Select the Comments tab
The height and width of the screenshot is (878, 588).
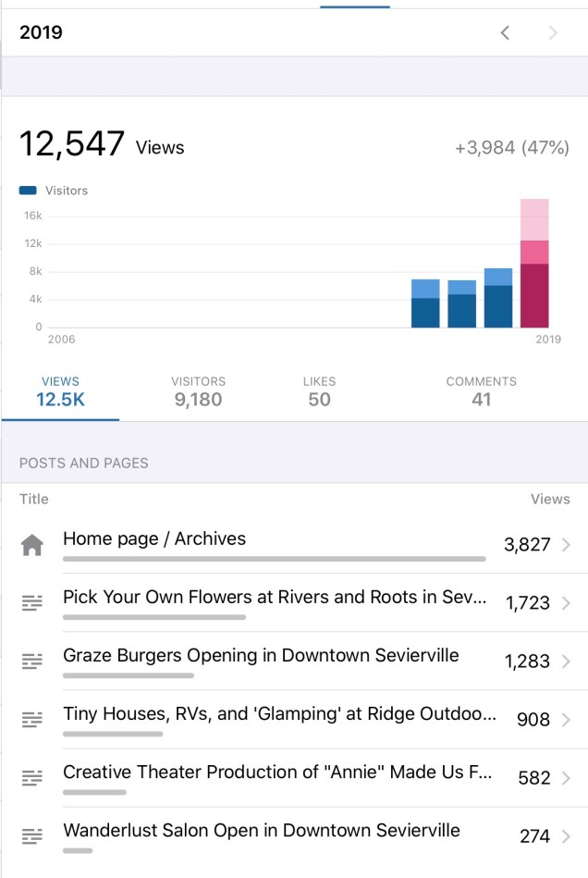481,391
